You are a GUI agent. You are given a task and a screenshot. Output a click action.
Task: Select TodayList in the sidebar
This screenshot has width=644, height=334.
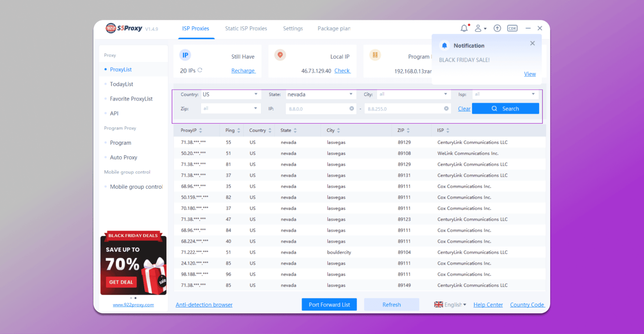pos(121,84)
